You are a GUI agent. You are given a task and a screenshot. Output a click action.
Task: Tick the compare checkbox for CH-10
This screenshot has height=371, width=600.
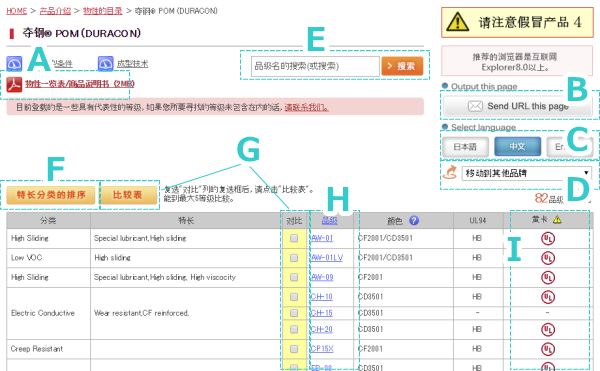(x=294, y=297)
